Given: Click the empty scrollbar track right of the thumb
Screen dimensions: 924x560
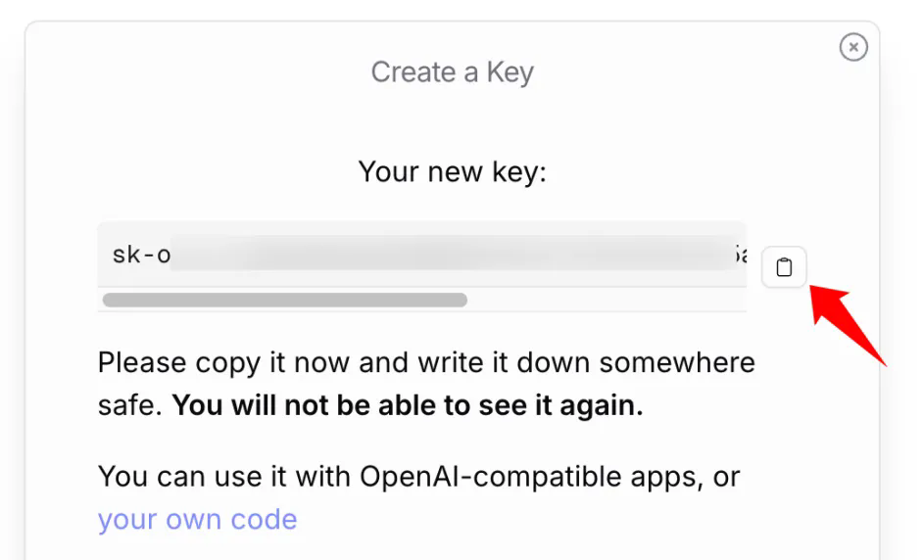Looking at the screenshot, I should [x=607, y=300].
